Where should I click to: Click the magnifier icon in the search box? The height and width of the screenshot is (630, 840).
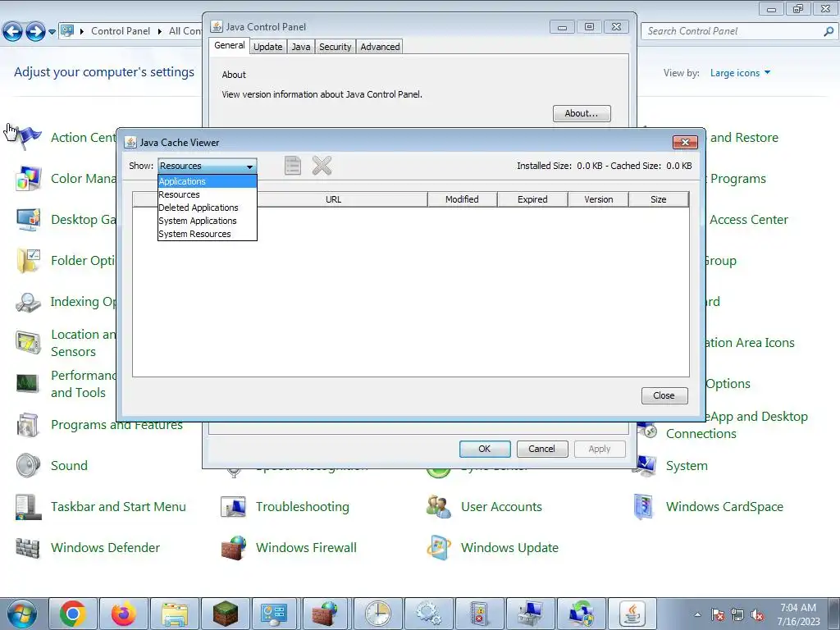click(x=829, y=31)
